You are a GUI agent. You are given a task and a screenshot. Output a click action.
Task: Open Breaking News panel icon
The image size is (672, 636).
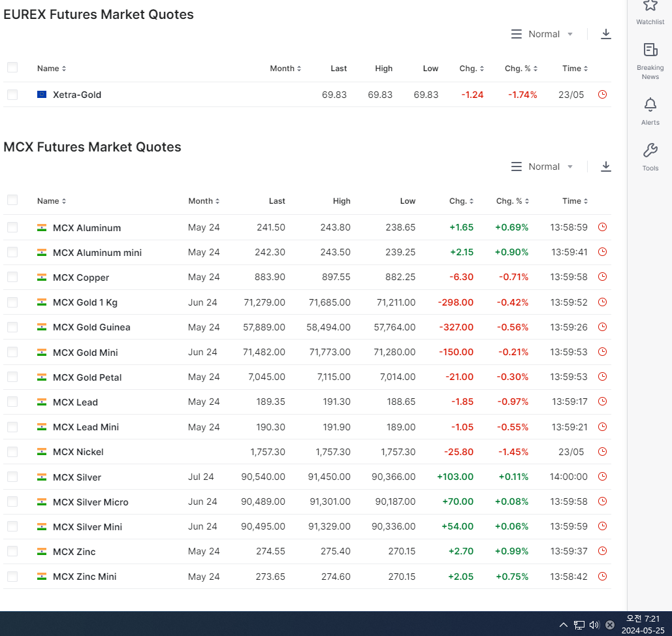(650, 50)
